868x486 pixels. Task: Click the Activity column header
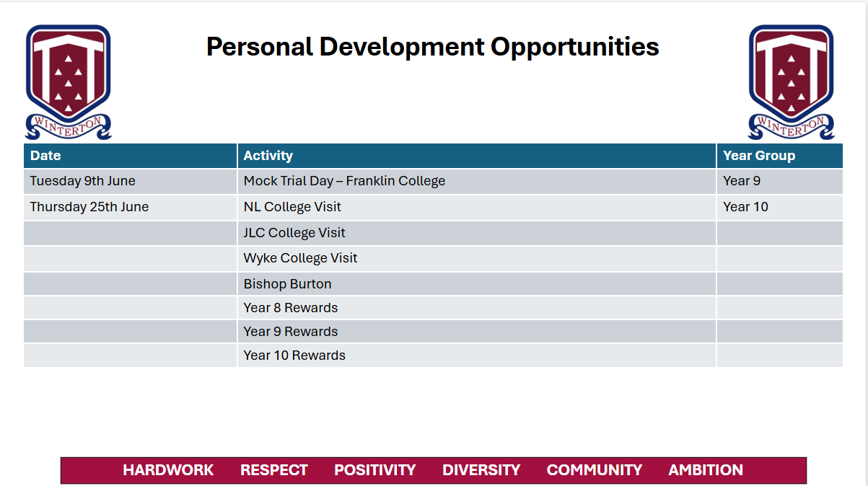point(268,156)
